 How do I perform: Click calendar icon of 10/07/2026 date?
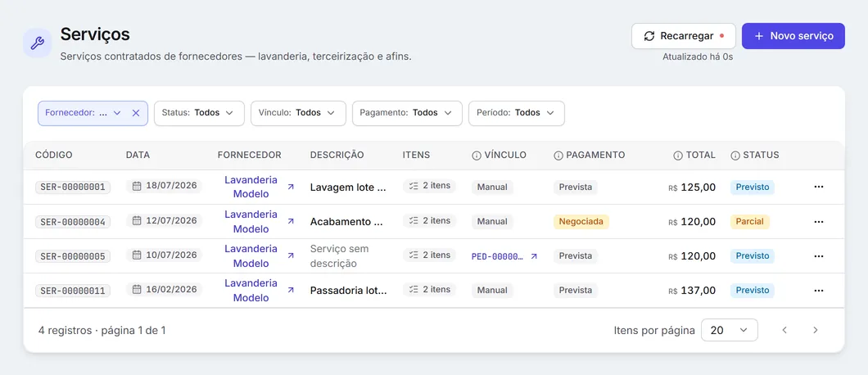pos(137,255)
